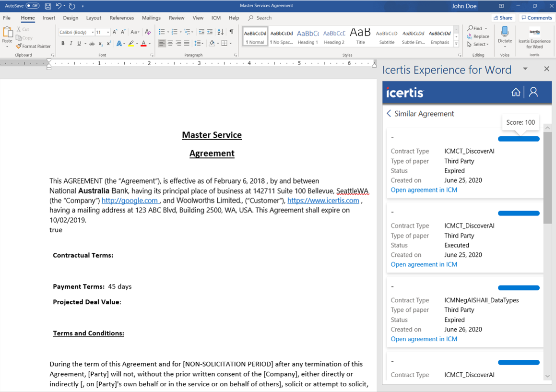The image size is (556, 392).
Task: Center align the paragraph
Action: tap(170, 43)
